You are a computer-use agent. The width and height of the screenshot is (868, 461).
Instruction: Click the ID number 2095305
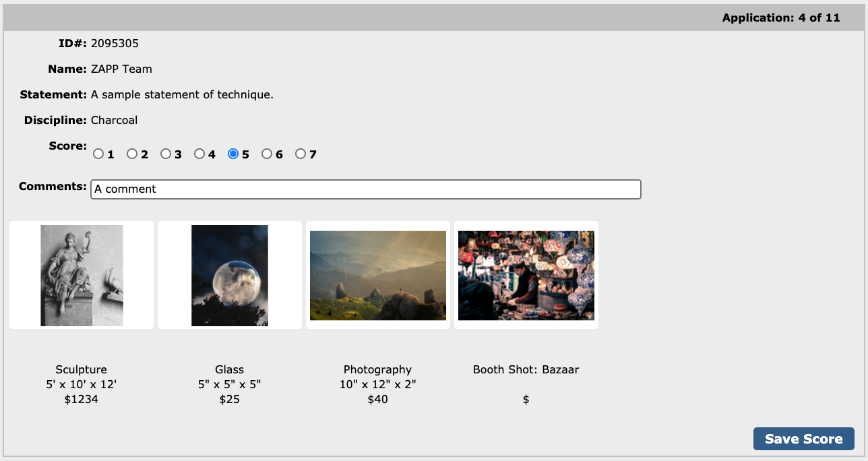tap(115, 44)
